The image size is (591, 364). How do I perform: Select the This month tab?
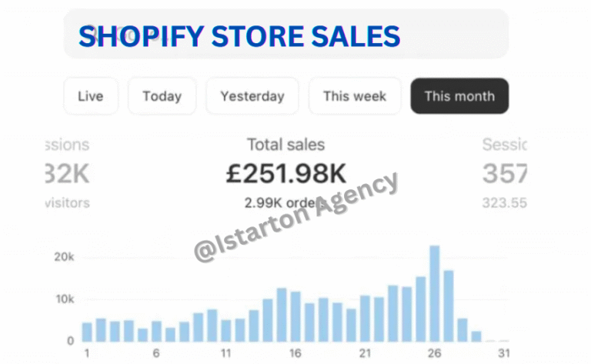(459, 96)
